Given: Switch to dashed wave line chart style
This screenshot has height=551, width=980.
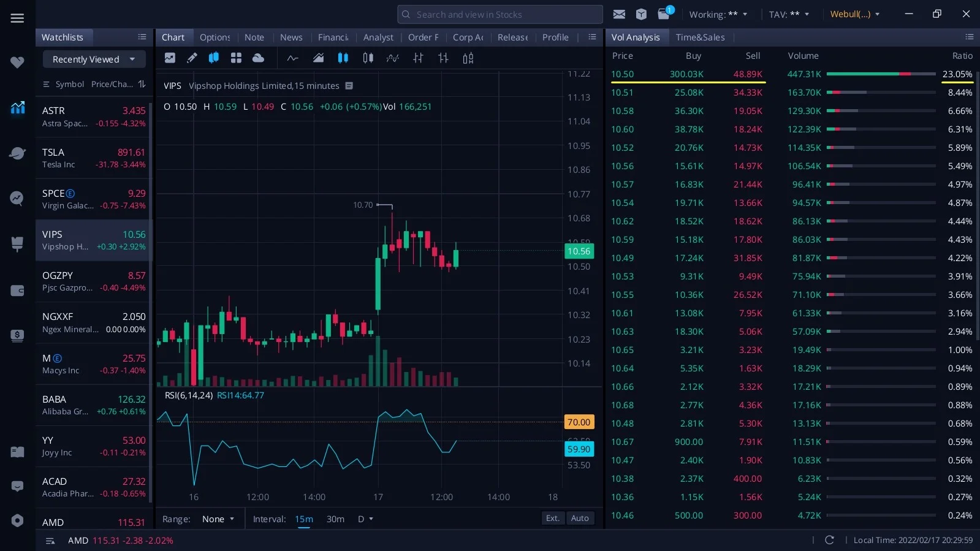Looking at the screenshot, I should tap(393, 58).
